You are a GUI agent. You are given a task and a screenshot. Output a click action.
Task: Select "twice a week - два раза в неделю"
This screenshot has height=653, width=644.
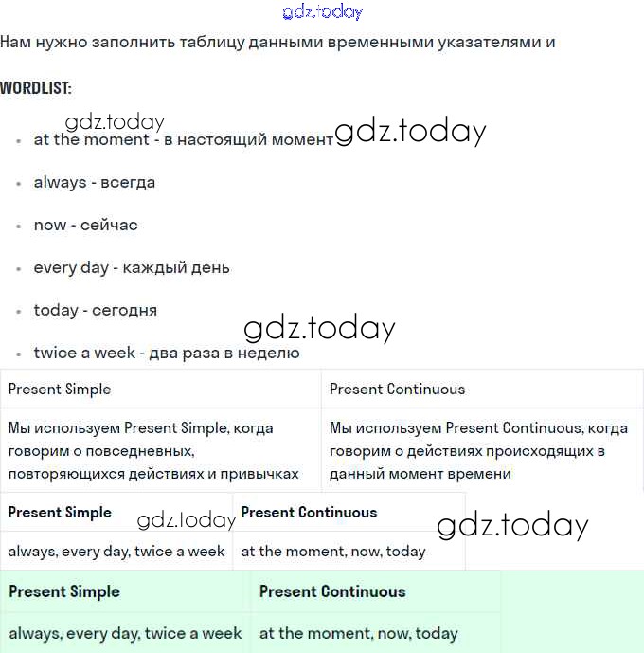click(x=166, y=353)
